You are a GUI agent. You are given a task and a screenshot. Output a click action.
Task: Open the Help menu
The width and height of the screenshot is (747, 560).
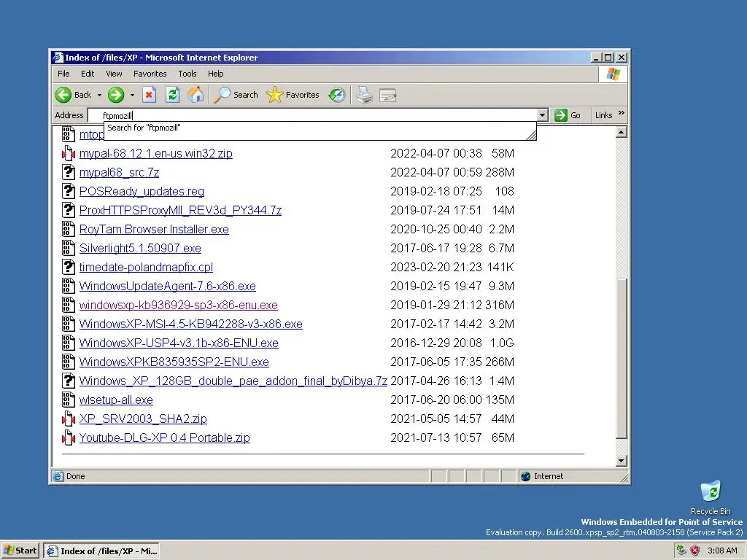pyautogui.click(x=215, y=74)
